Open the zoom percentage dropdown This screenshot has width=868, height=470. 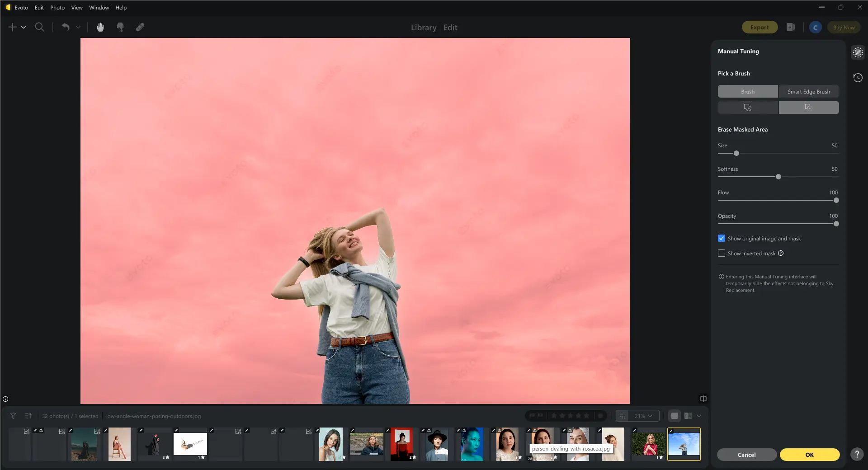(643, 416)
